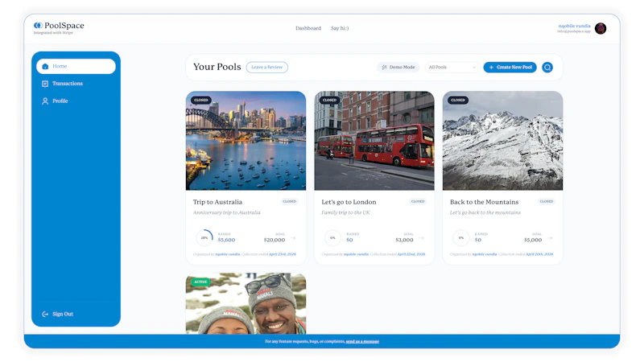Image resolution: width=644 pixels, height=362 pixels.
Task: Click Anniversary trip to Australia description
Action: point(227,212)
